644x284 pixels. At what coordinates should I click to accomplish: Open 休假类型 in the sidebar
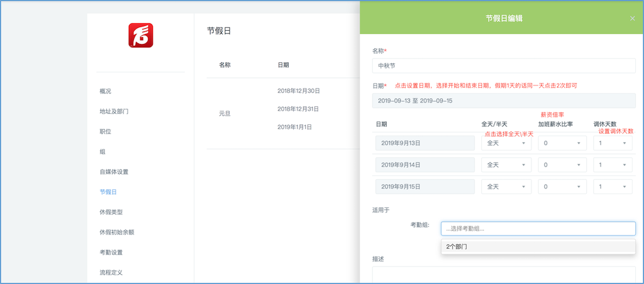point(111,212)
